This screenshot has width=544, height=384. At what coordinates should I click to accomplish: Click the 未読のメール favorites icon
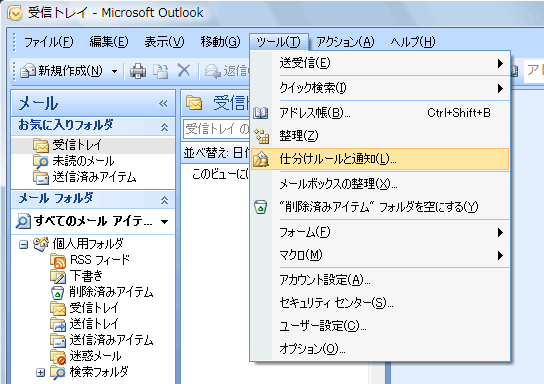click(x=41, y=161)
